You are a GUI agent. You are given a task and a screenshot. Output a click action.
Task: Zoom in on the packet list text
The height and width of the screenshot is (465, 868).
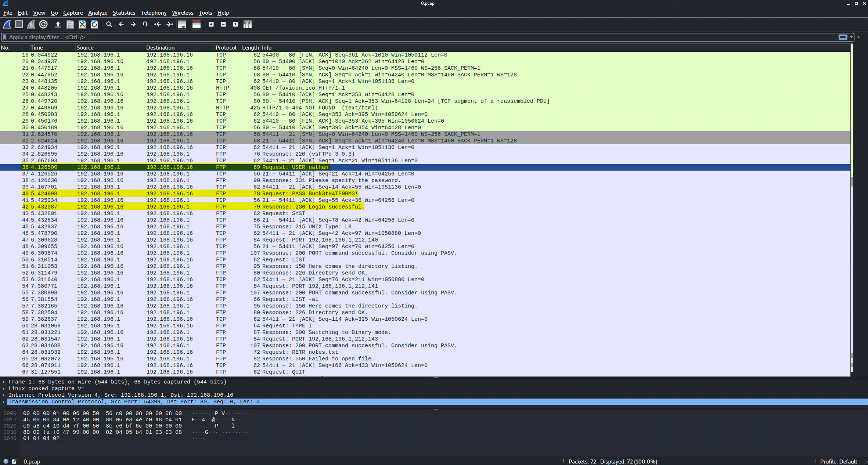click(x=211, y=24)
